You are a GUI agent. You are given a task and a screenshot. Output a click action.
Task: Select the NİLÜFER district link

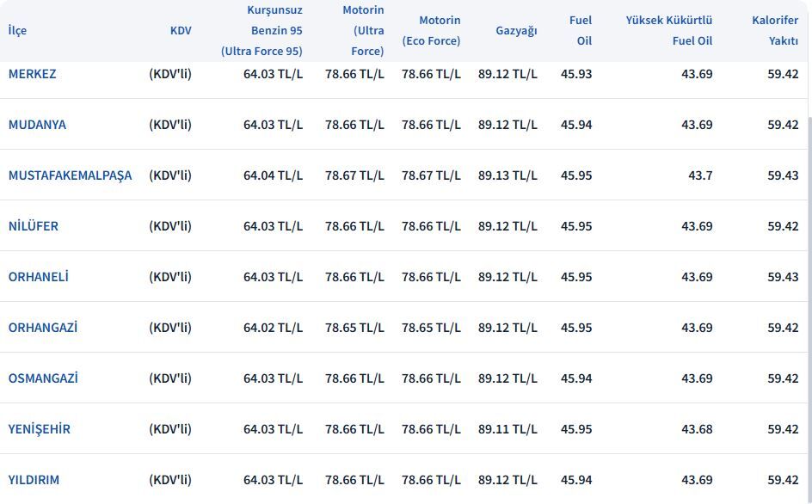pyautogui.click(x=34, y=226)
